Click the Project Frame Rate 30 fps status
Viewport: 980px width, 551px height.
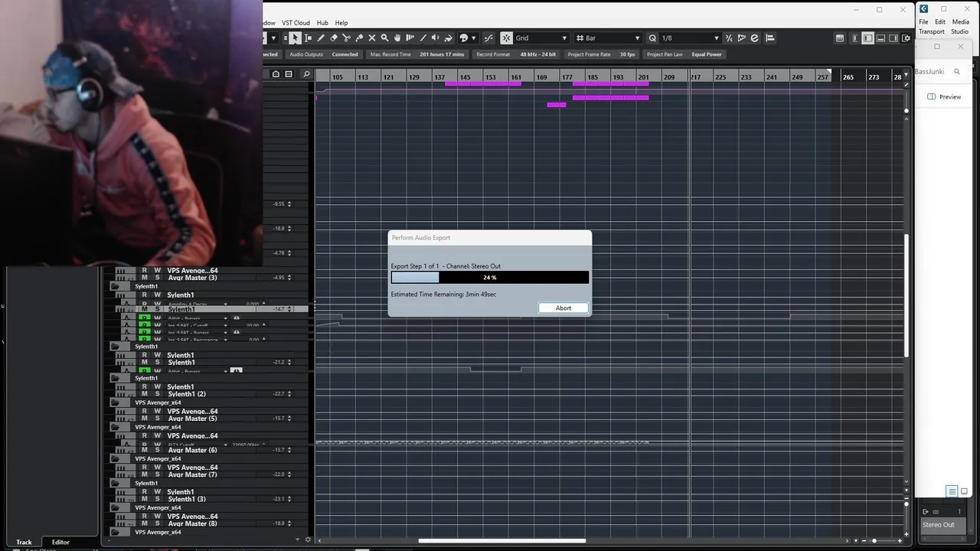click(601, 54)
